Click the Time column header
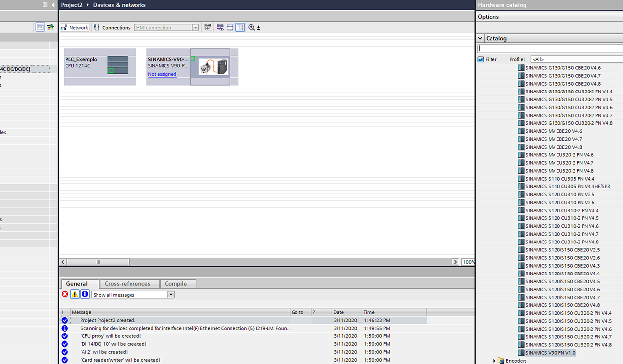Viewport: 623px width, 364px height. pyautogui.click(x=394, y=312)
